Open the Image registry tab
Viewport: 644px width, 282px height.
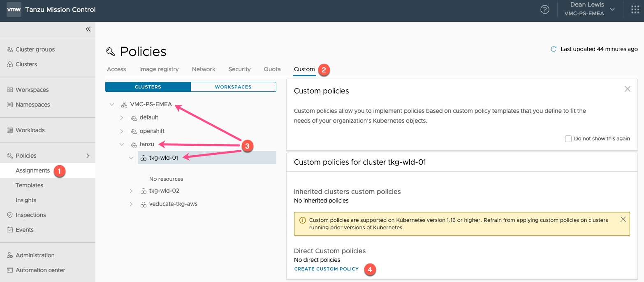159,69
